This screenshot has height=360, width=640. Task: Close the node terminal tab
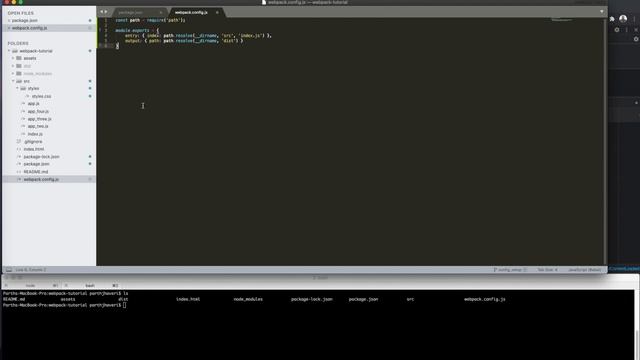pyautogui.click(x=6, y=286)
